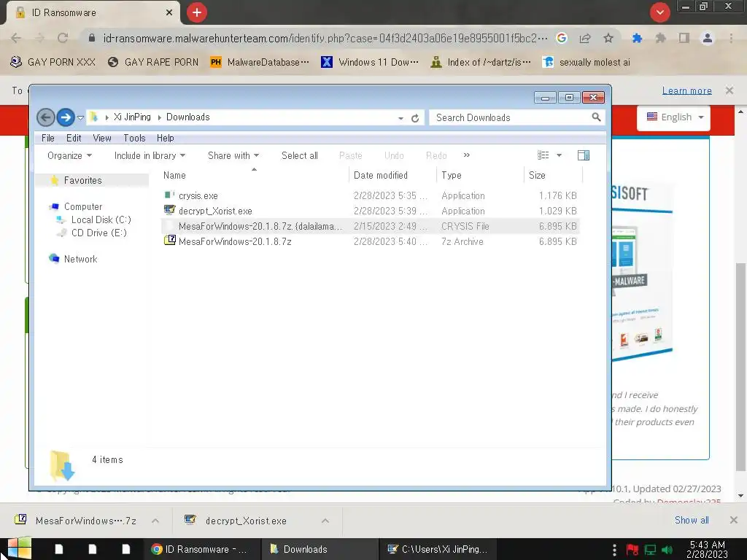Select Computer in the navigation pane
The height and width of the screenshot is (560, 747).
83,206
